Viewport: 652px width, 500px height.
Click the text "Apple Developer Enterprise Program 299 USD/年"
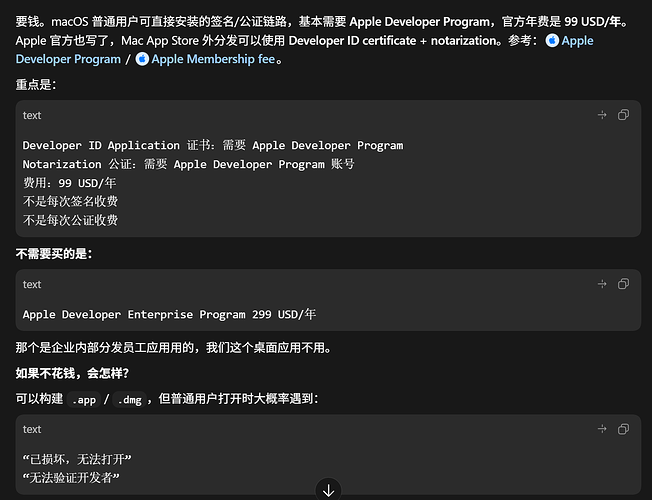pyautogui.click(x=169, y=314)
